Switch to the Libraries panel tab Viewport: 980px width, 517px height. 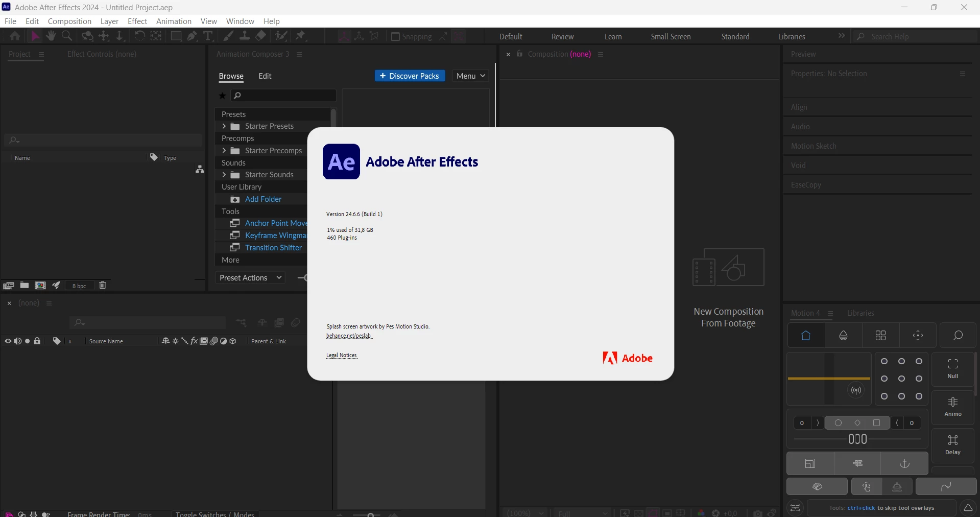coord(861,313)
